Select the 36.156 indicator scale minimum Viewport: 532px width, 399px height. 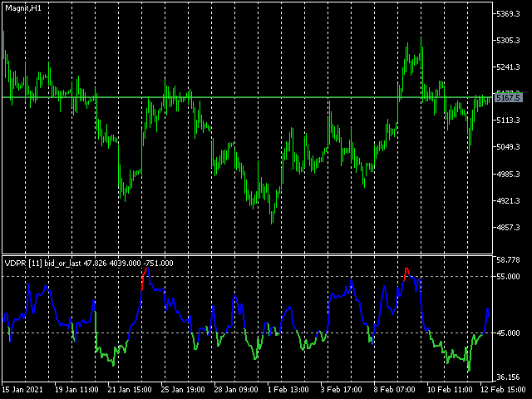tap(508, 377)
